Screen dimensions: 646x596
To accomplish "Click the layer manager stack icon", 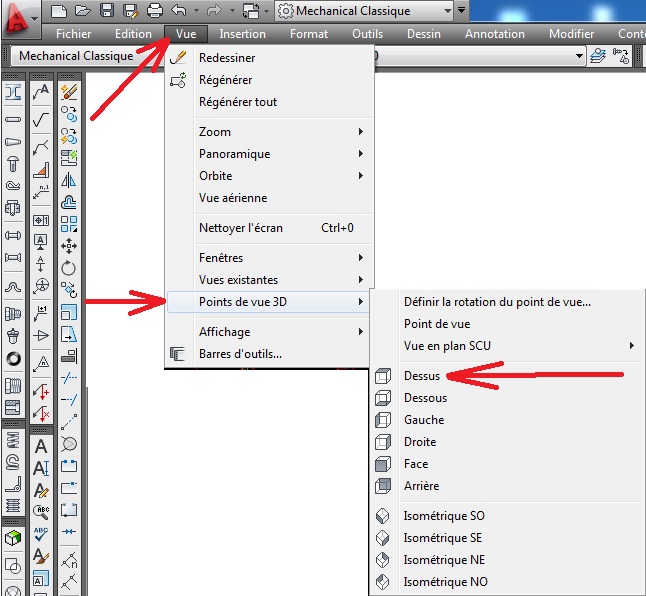I will (598, 56).
